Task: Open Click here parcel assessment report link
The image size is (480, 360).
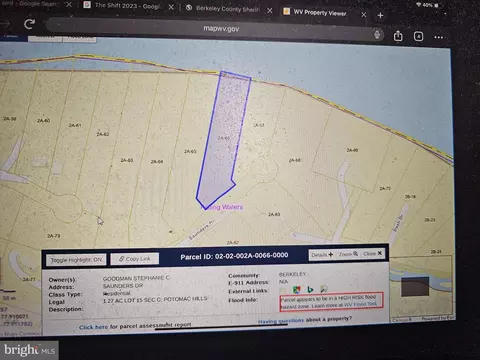Action: pos(93,327)
